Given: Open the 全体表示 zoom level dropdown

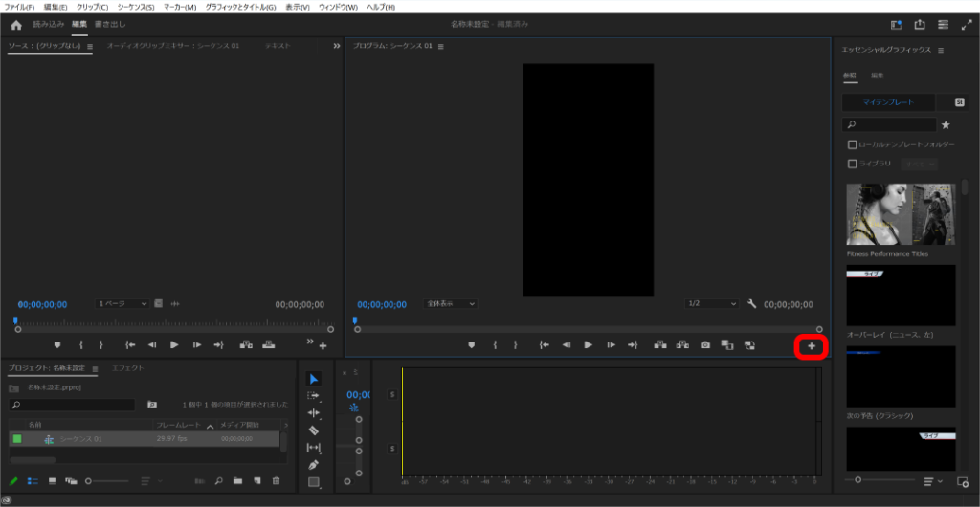Looking at the screenshot, I should pyautogui.click(x=450, y=304).
